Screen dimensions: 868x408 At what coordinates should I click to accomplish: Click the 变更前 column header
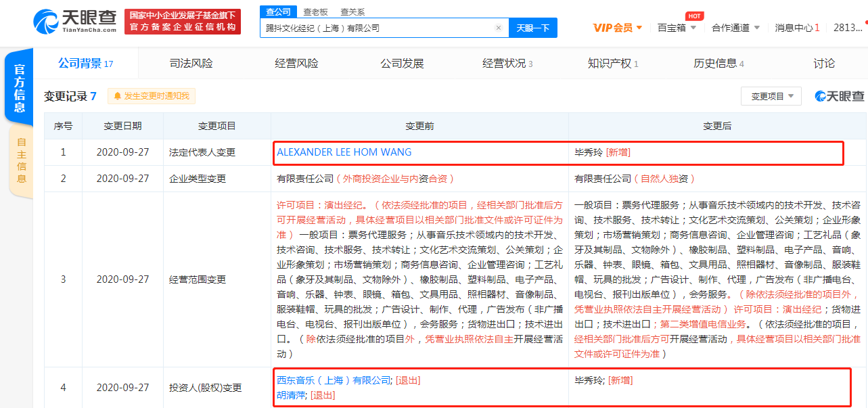coord(419,126)
